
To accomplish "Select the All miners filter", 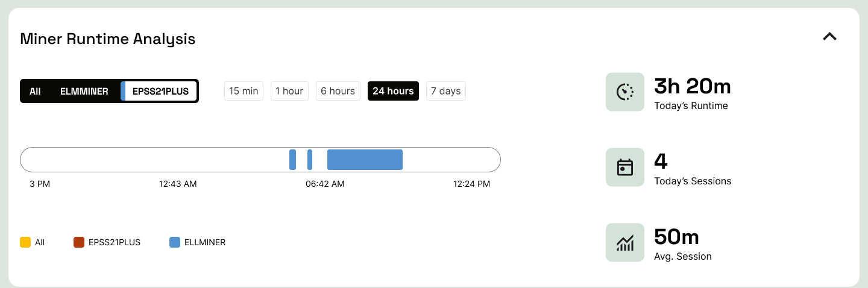I will click(35, 92).
